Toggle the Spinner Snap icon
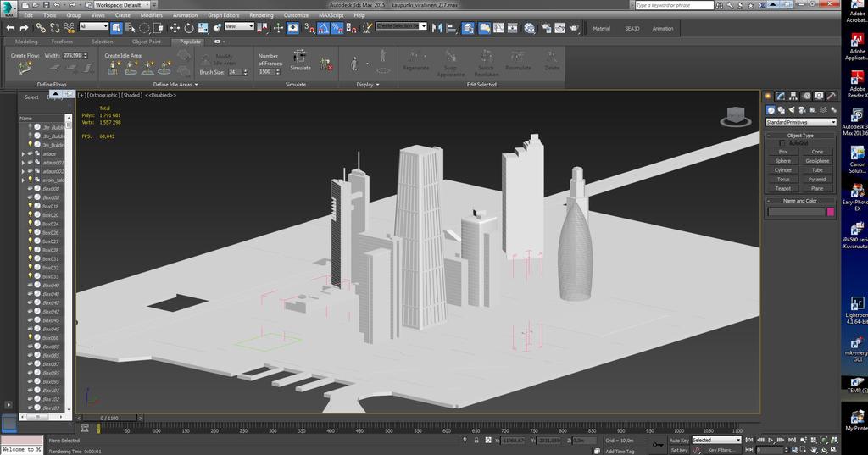Screen dimensions: 868x455 pos(351,28)
